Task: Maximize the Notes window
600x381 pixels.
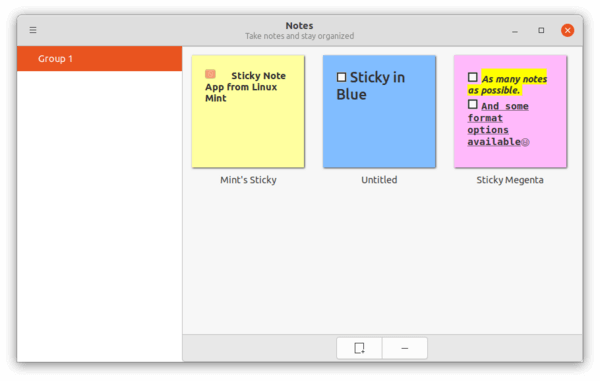Action: [x=541, y=30]
